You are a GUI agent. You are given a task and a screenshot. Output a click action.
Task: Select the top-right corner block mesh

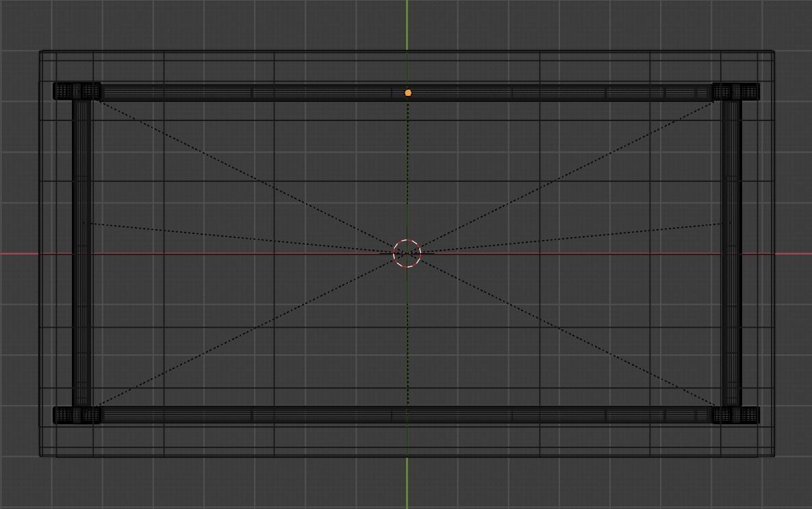click(x=736, y=92)
